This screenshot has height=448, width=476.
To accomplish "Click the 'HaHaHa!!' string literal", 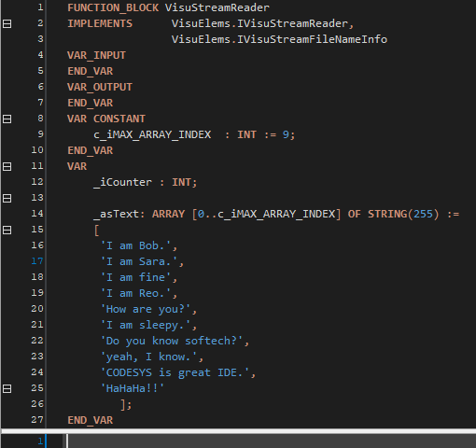I will (133, 388).
